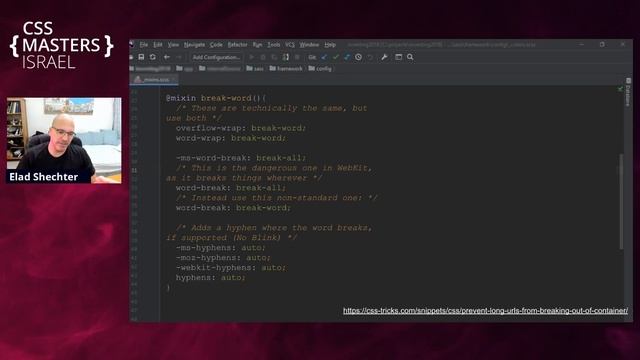Click the Git Update Project blue arrow

click(x=324, y=57)
